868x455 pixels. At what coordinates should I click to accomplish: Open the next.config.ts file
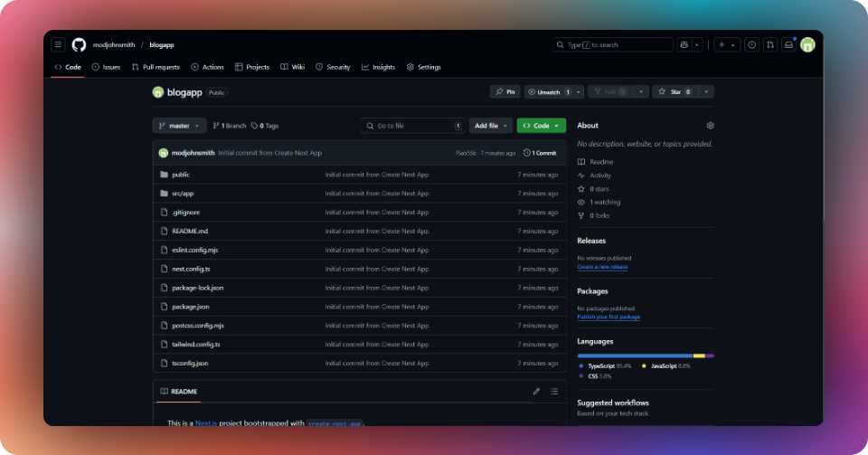click(191, 269)
